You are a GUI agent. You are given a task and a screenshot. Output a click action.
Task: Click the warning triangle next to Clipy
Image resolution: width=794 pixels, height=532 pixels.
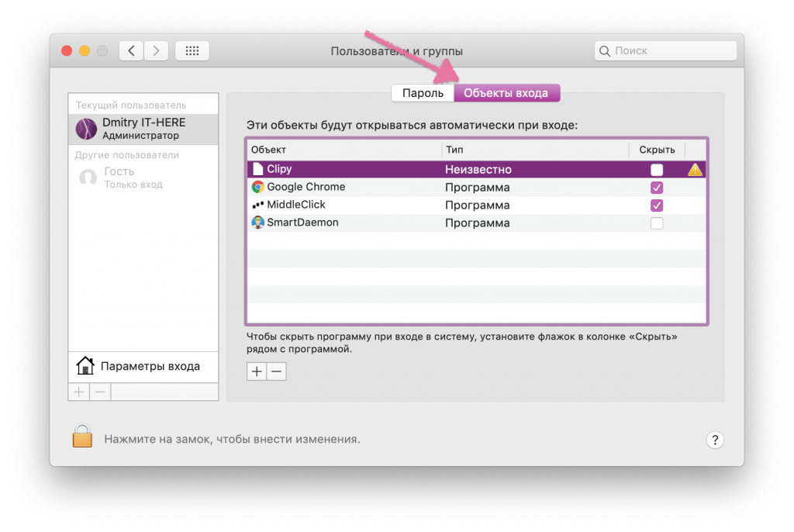point(696,170)
